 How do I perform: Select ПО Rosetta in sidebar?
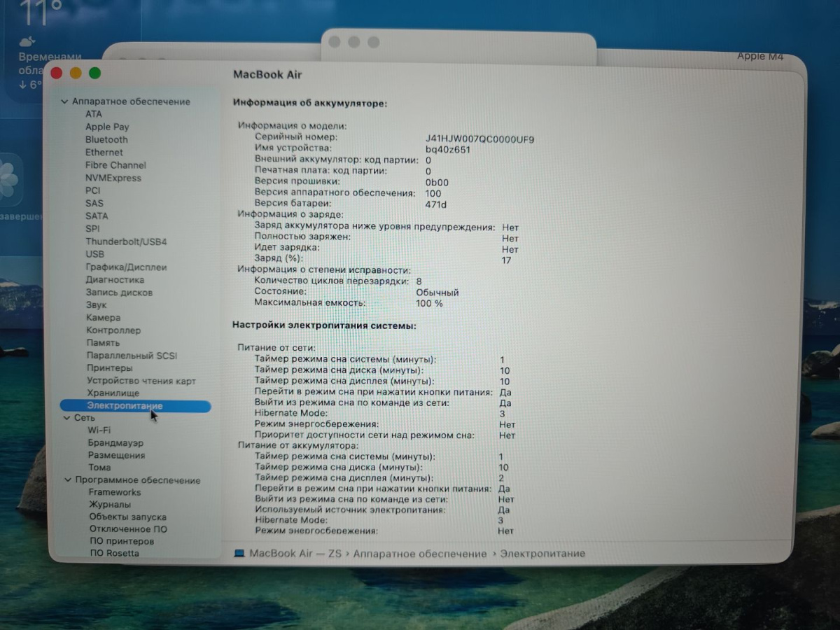[115, 553]
